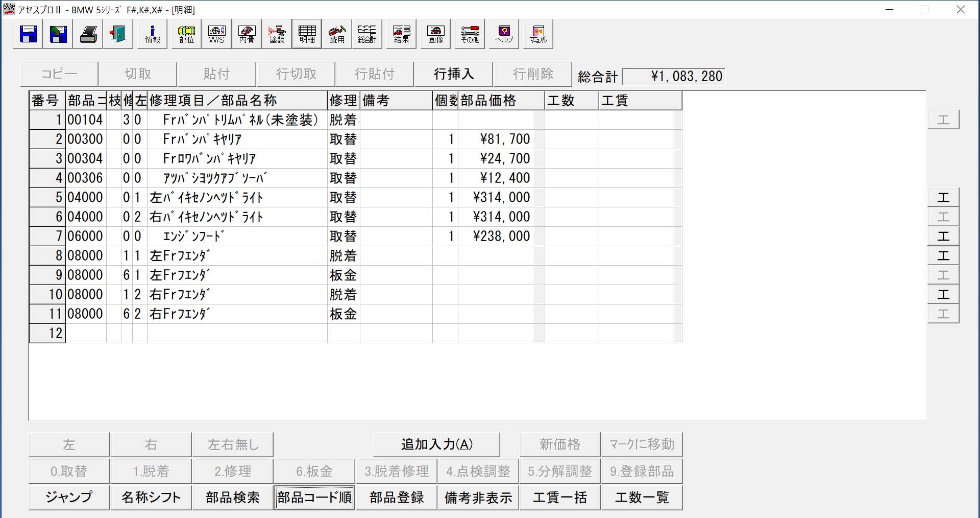Open the マニュアル manual icon
The image size is (980, 518).
538,34
